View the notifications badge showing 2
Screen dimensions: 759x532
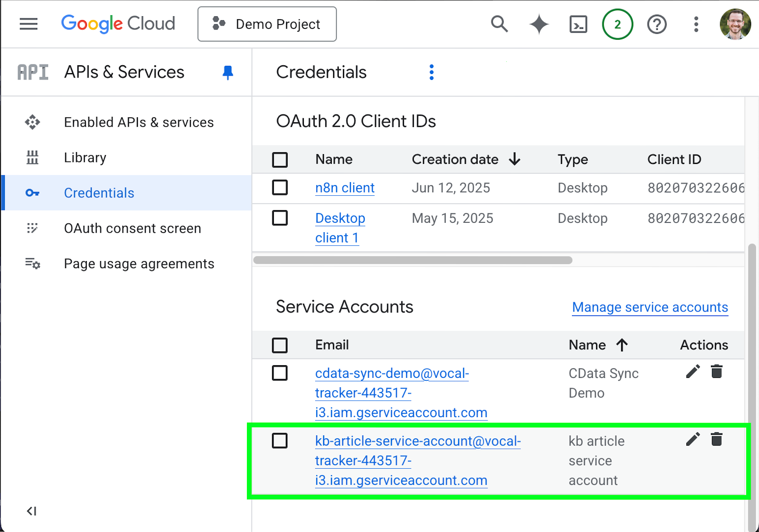(x=617, y=24)
